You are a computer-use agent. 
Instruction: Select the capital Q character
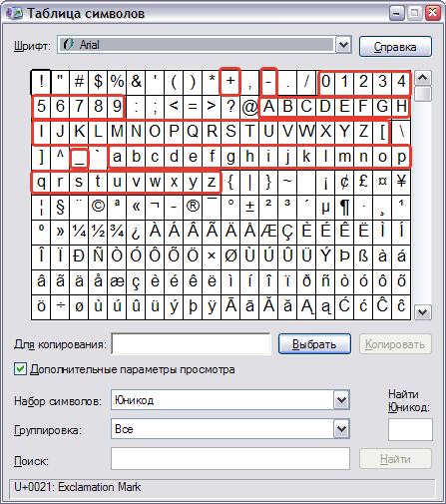[x=193, y=132]
